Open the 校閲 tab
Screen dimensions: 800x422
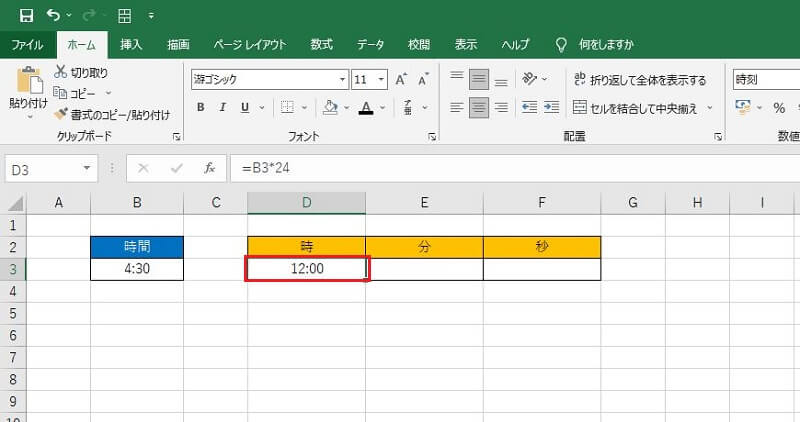pos(419,45)
